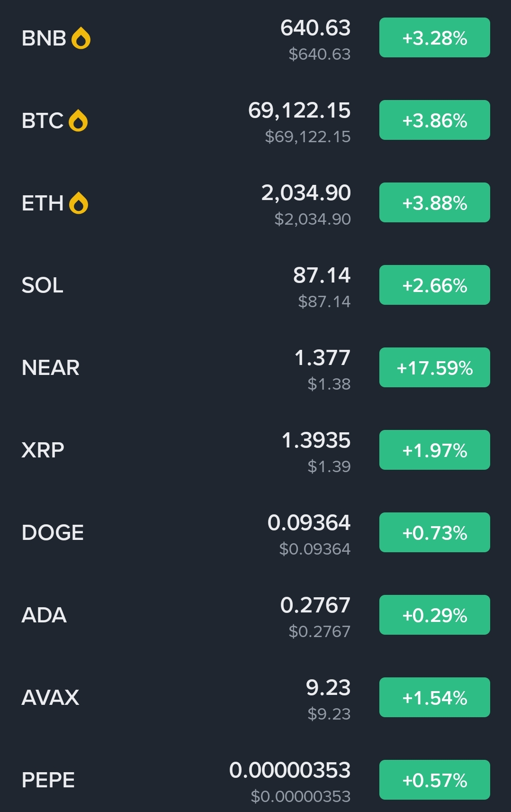
Task: Tap PEPE +0.57% change badge
Action: click(x=434, y=780)
